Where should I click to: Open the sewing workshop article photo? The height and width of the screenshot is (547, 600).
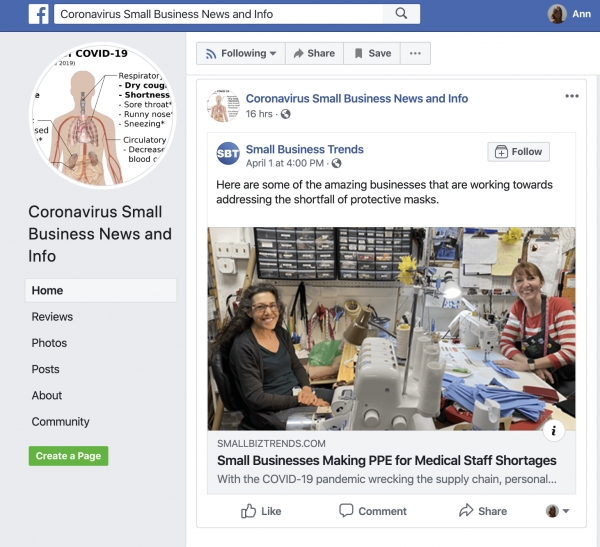391,329
